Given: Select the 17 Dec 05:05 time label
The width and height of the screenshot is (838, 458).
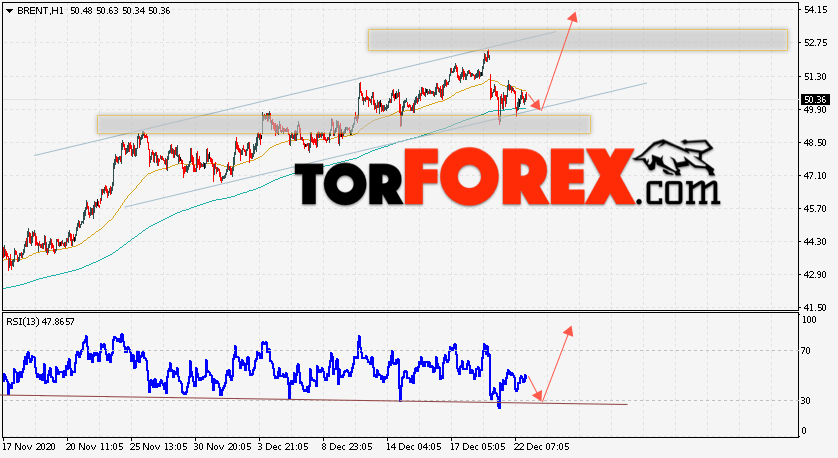Looking at the screenshot, I should 477,446.
